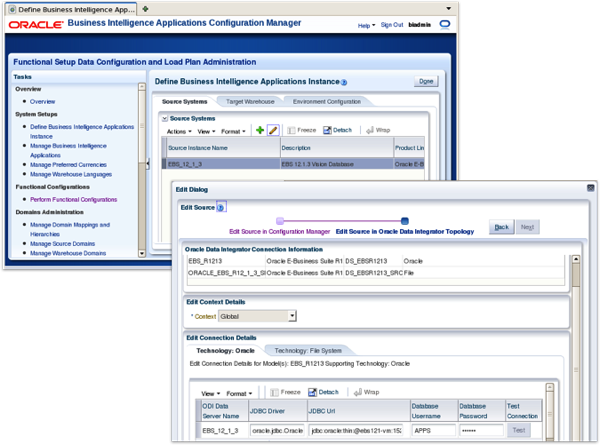Open browser tab list dropdown arrow
The width and height of the screenshot is (600, 445).
point(448,8)
